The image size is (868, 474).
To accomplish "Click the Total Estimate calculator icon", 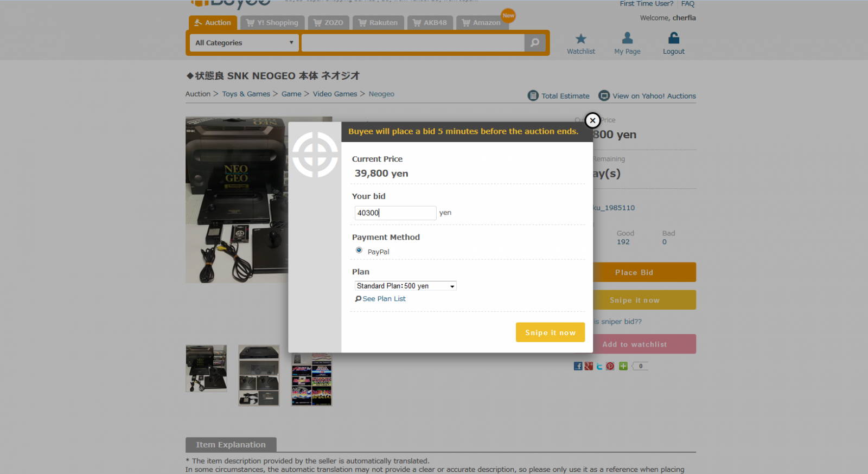I will coord(533,95).
